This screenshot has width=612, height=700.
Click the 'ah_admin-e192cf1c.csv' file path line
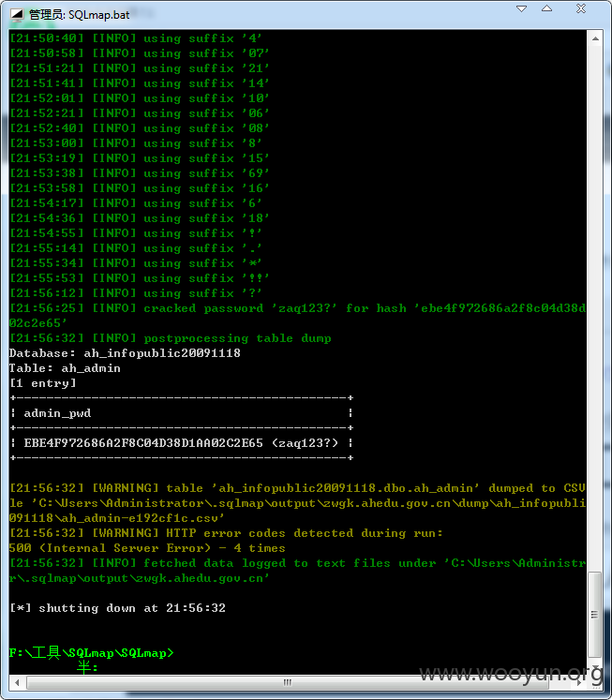tap(116, 518)
